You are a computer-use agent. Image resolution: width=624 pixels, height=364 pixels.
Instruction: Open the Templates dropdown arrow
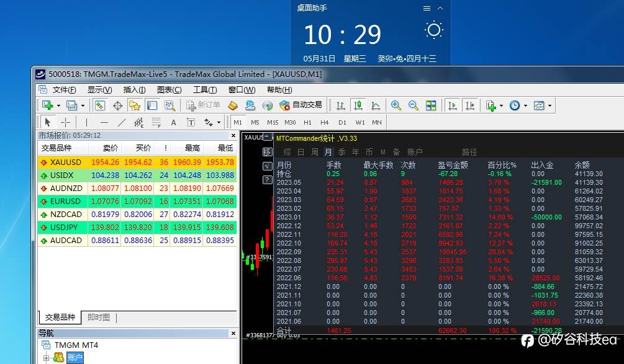pyautogui.click(x=549, y=105)
